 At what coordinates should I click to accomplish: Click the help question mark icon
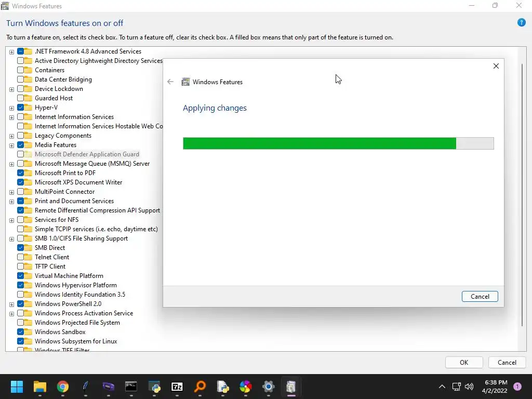click(x=521, y=23)
